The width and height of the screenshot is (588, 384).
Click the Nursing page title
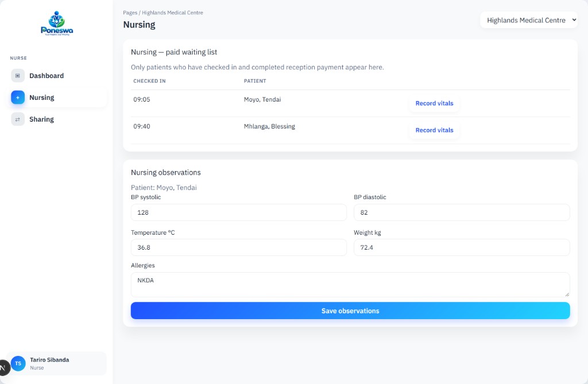pos(139,25)
